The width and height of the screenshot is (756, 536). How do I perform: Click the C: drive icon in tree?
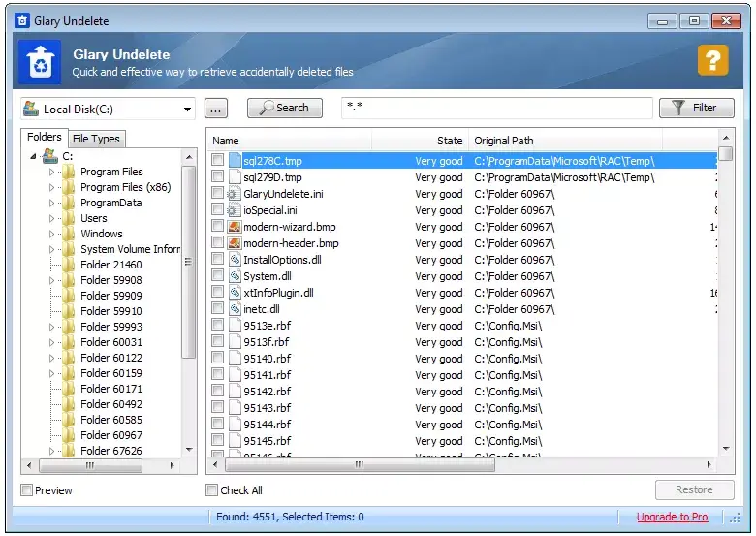[x=49, y=156]
